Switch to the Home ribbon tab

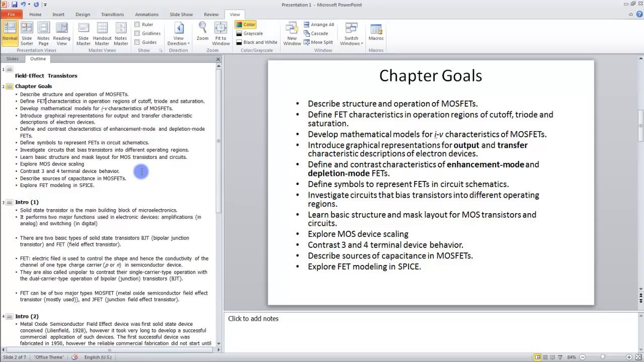[x=35, y=15]
